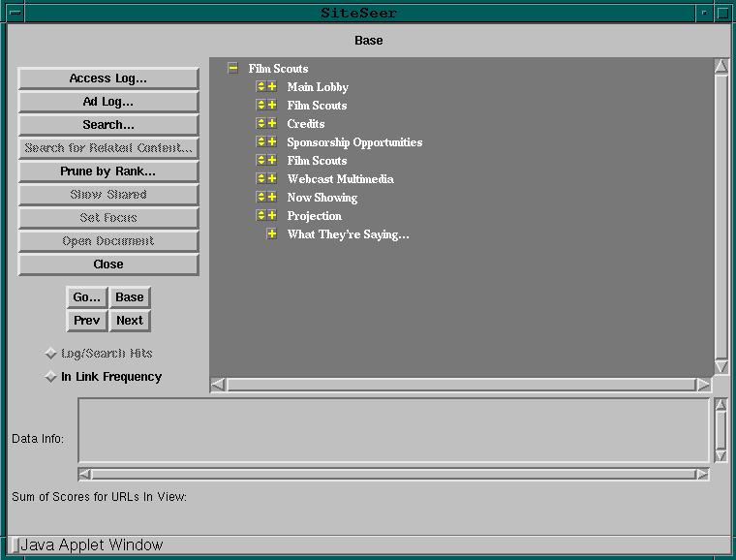736x560 pixels.
Task: Click Data Info horizontal scrollbar left arrow
Action: click(x=85, y=474)
